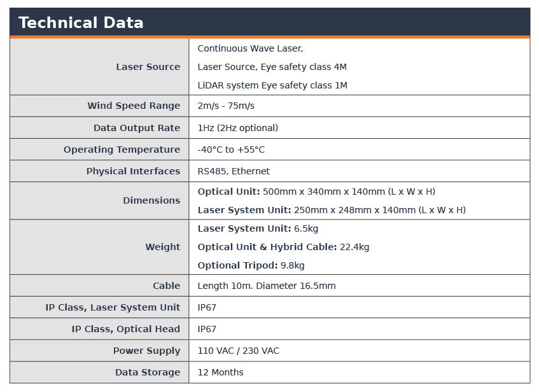Click the cable Length 10m value
This screenshot has width=539, height=392.
pos(266,286)
